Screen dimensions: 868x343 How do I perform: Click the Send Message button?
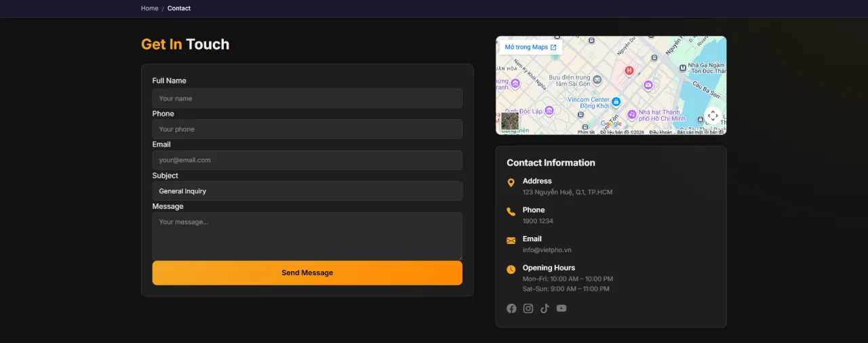pyautogui.click(x=307, y=273)
